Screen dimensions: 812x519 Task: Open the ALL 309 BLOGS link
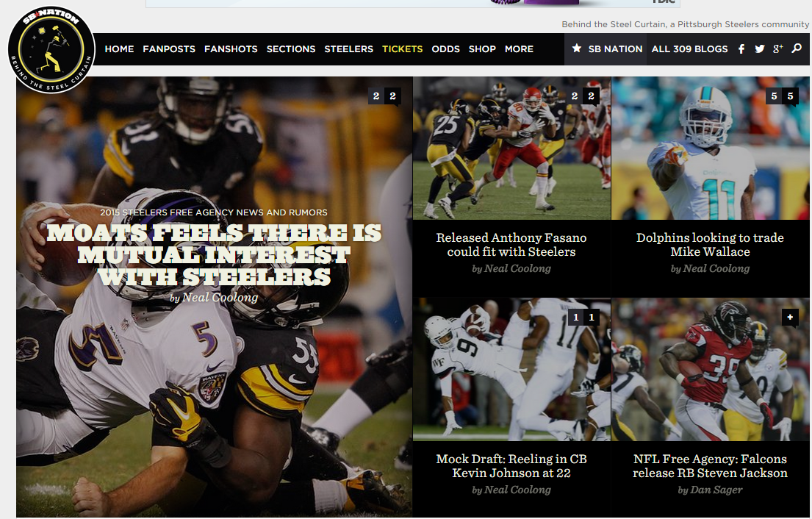click(x=689, y=49)
